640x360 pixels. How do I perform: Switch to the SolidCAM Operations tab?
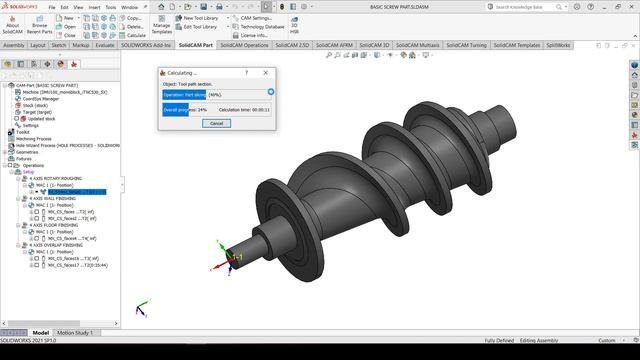point(244,45)
